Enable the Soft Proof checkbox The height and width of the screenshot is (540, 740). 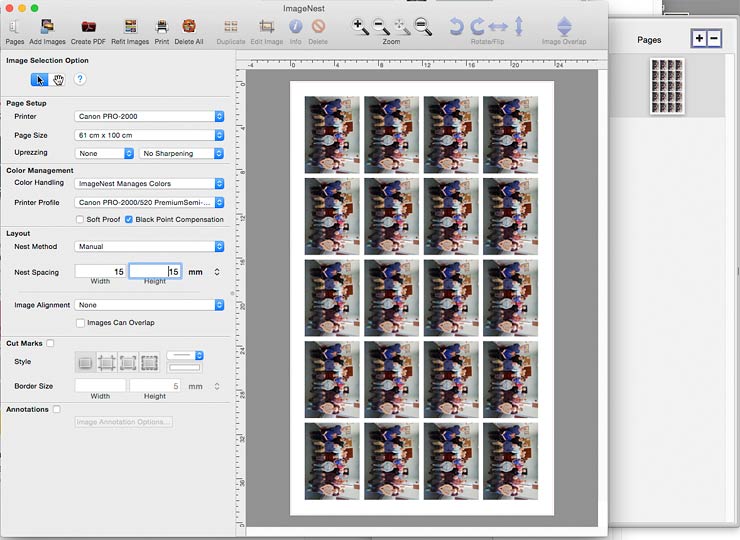point(80,219)
